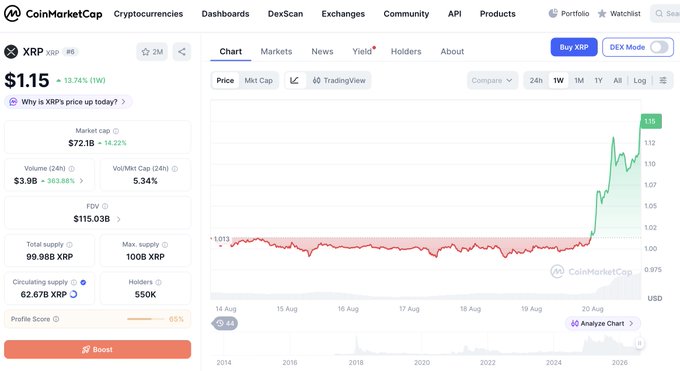The image size is (680, 371).
Task: Open the Compare dropdown
Action: 492,80
